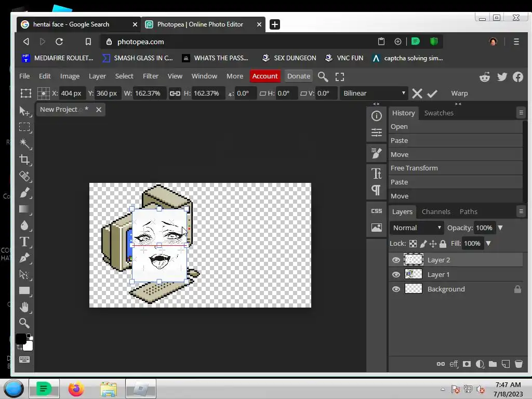
Task: Select the Rectangle Select tool
Action: [24, 127]
